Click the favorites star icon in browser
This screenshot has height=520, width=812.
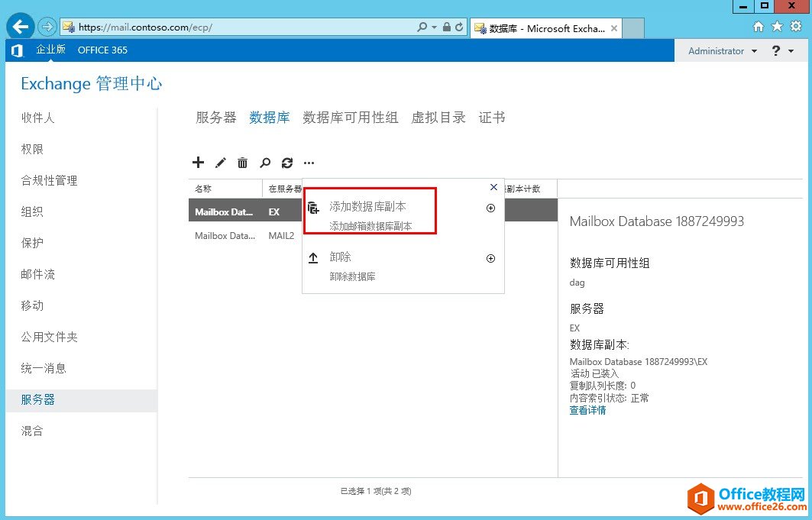tap(778, 25)
